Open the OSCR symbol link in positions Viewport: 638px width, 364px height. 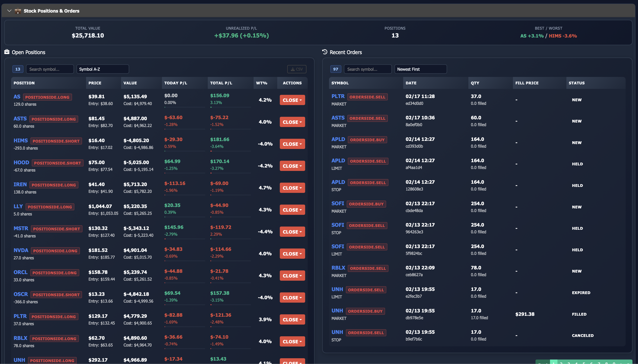pyautogui.click(x=20, y=294)
